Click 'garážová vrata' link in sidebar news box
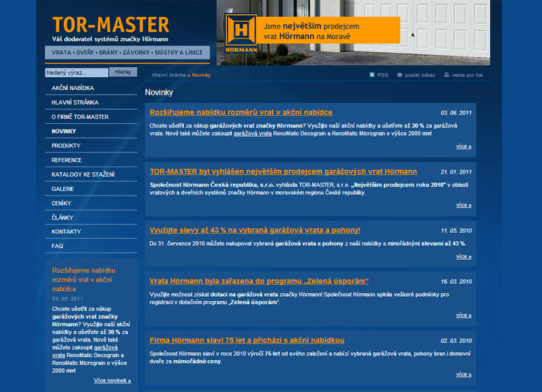The width and height of the screenshot is (542, 392). [x=85, y=352]
